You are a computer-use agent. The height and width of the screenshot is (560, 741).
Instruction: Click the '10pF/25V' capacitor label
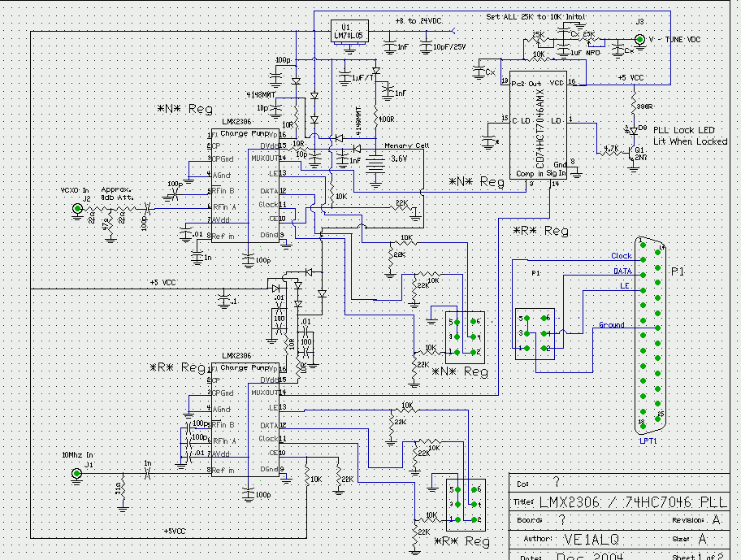click(449, 47)
